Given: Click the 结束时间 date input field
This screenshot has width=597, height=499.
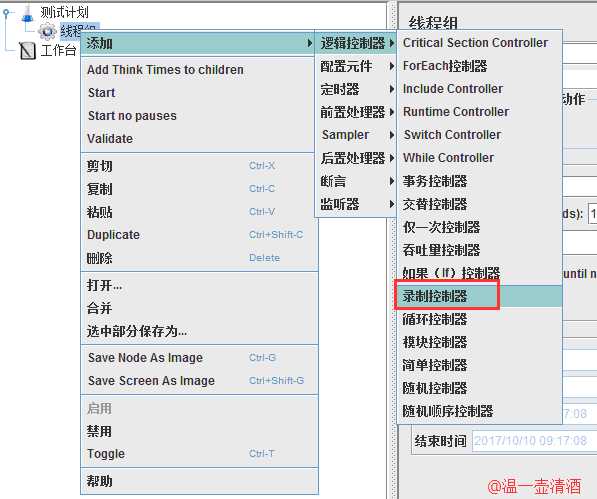Looking at the screenshot, I should pos(534,441).
